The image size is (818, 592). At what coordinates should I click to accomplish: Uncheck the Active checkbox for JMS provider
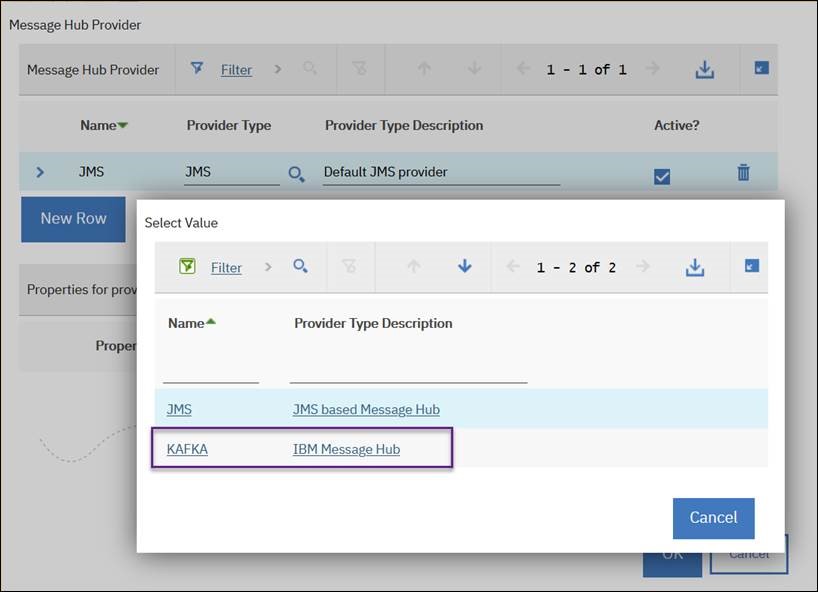pos(662,175)
